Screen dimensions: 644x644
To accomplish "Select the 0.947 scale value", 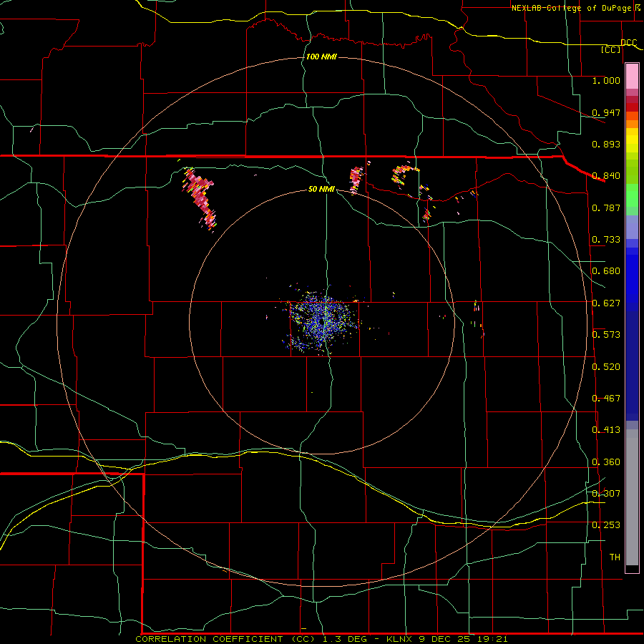I will tap(606, 112).
